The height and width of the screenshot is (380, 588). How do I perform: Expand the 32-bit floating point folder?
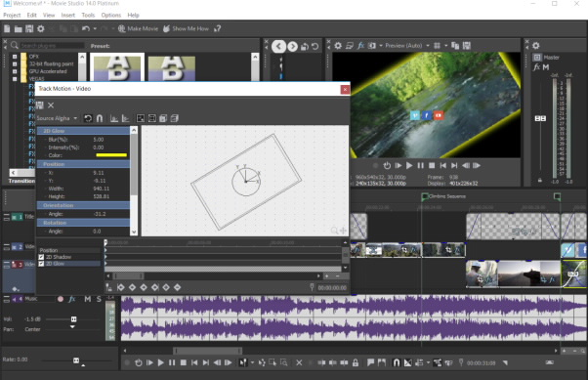15,63
